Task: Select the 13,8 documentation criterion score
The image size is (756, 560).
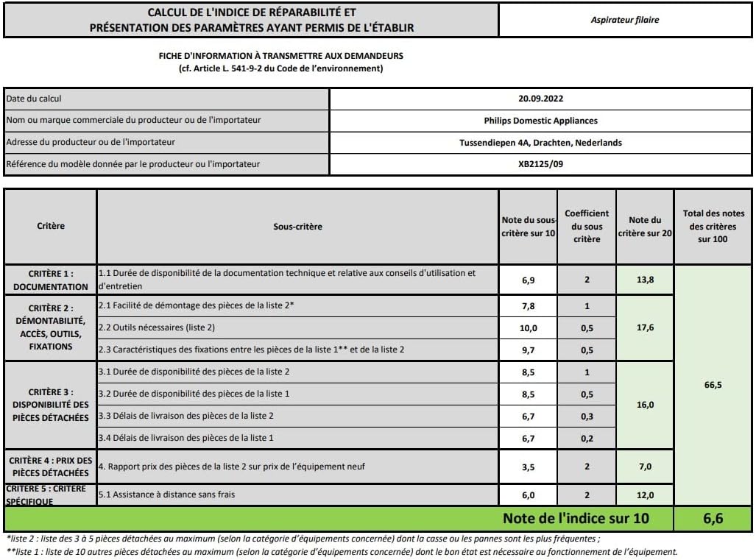Action: [645, 280]
